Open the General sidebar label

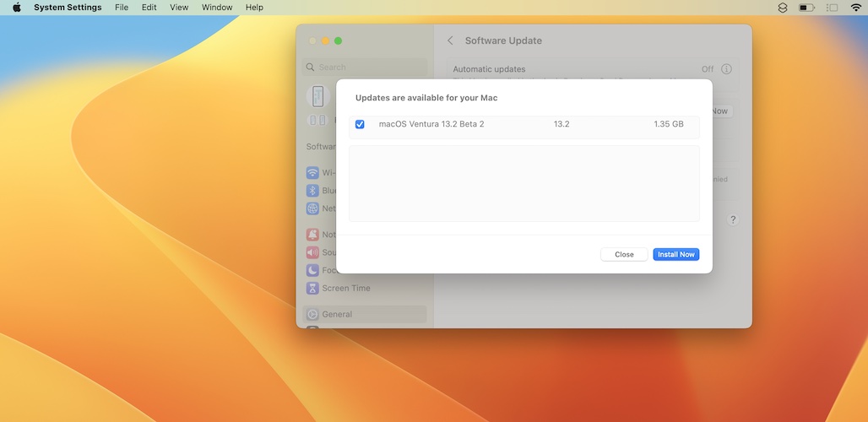pos(337,314)
